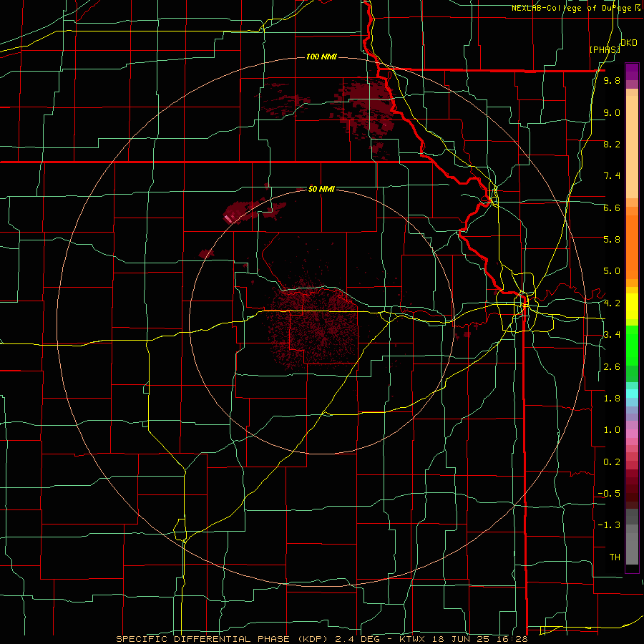Click the bright green band of the color bar
The width and height of the screenshot is (644, 644).
(632, 345)
